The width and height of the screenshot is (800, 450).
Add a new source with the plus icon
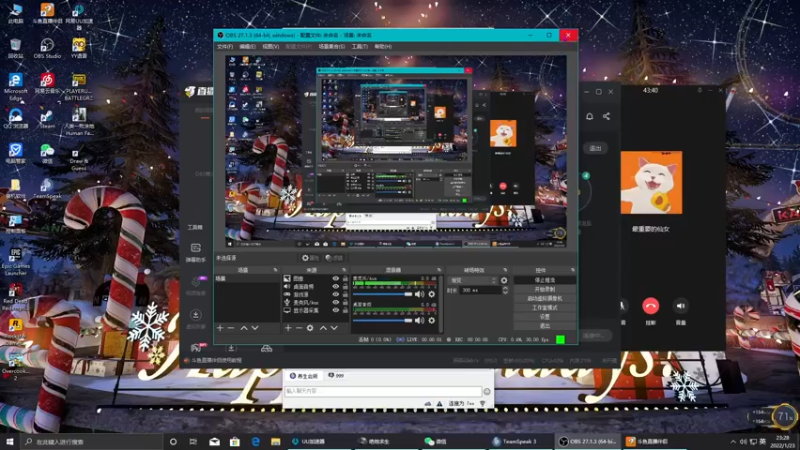288,328
